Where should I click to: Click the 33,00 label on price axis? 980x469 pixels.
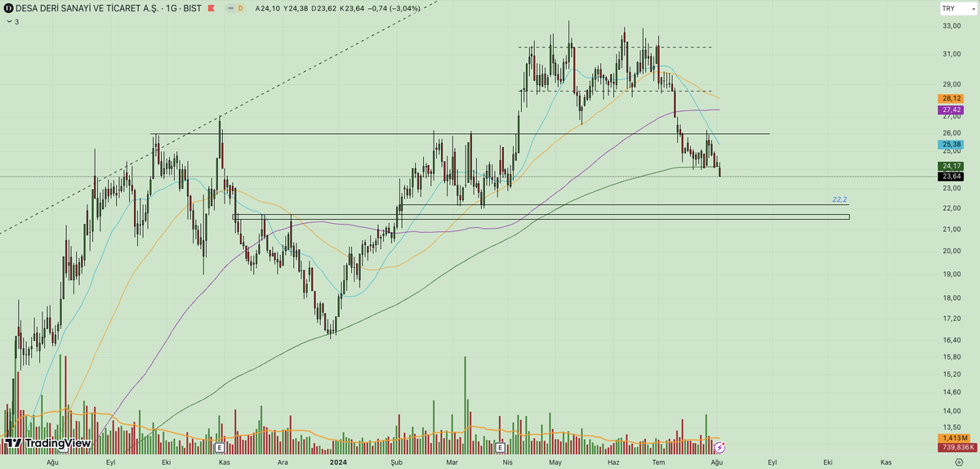click(x=951, y=26)
